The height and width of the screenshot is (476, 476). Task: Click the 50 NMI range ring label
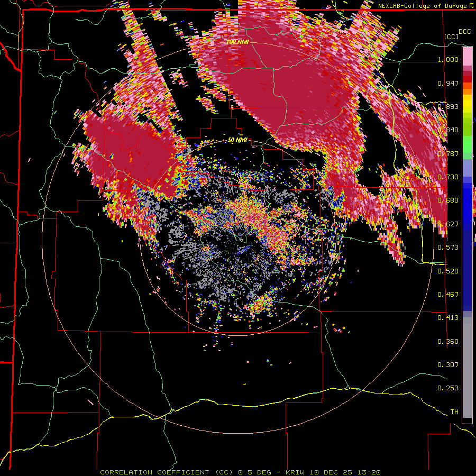coord(237,140)
